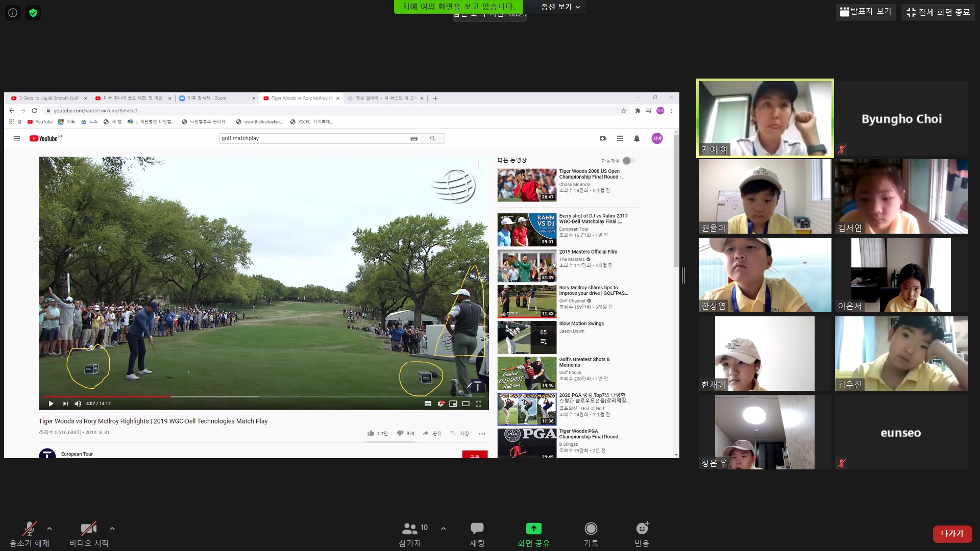980x551 pixels.
Task: Click the share screen icon
Action: [533, 529]
